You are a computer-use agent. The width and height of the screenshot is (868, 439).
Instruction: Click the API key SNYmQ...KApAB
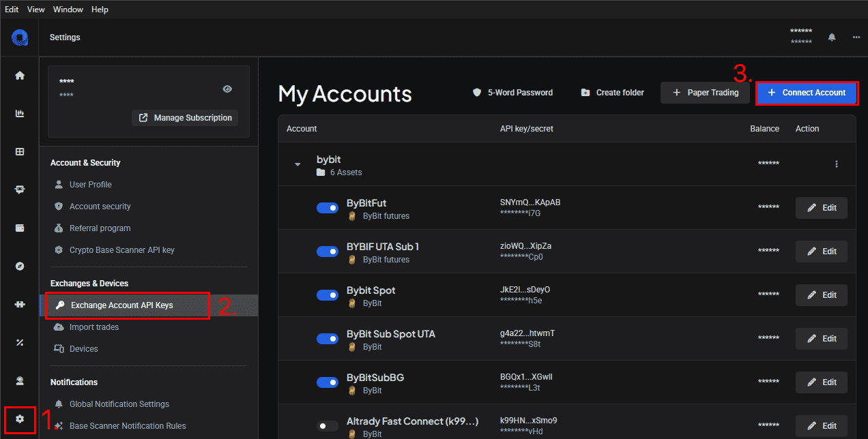[x=530, y=202]
